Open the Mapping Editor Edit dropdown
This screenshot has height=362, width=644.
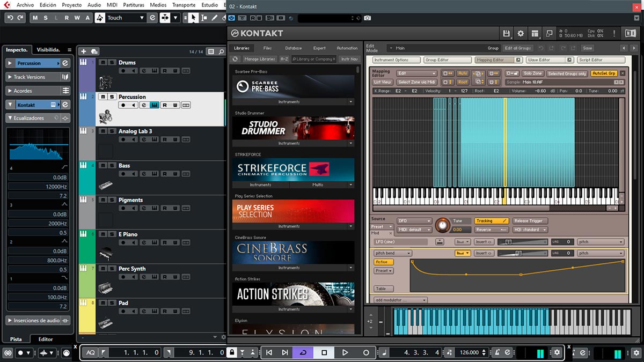pyautogui.click(x=416, y=73)
